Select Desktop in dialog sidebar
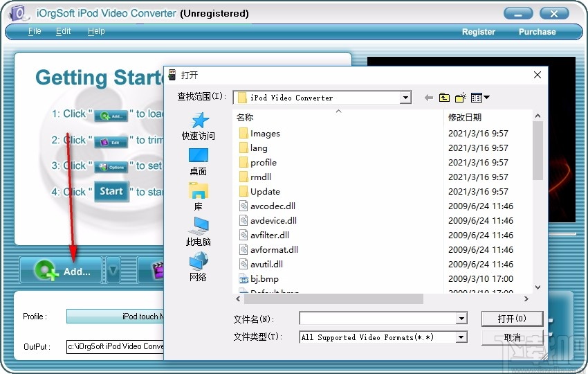588x374 pixels. tap(198, 162)
